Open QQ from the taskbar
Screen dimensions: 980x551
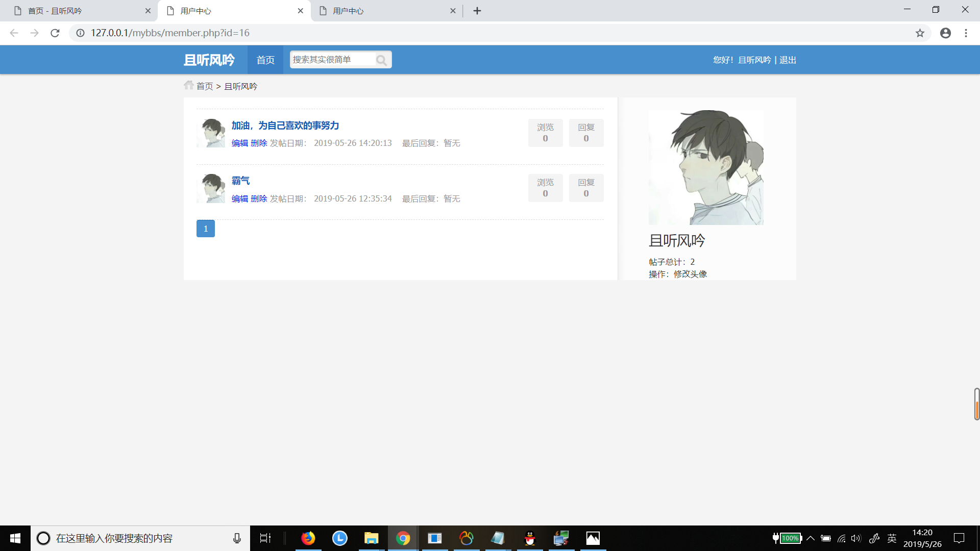530,538
